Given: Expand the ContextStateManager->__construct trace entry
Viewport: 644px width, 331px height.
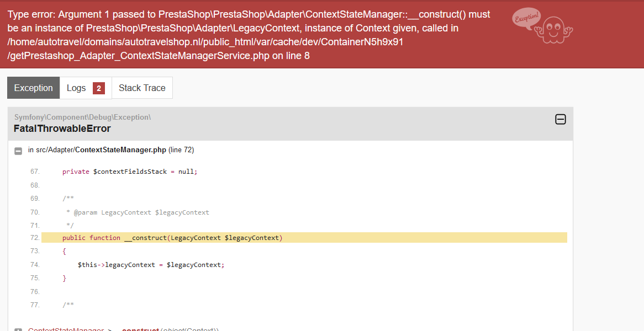Looking at the screenshot, I should [x=18, y=330].
